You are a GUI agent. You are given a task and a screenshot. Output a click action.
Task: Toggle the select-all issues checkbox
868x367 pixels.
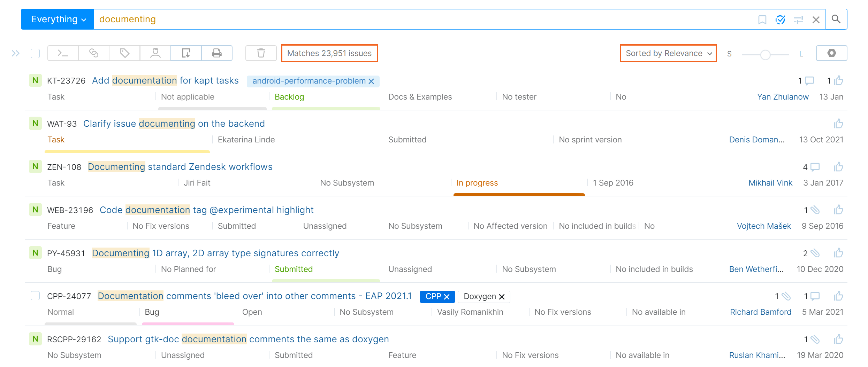coord(35,53)
